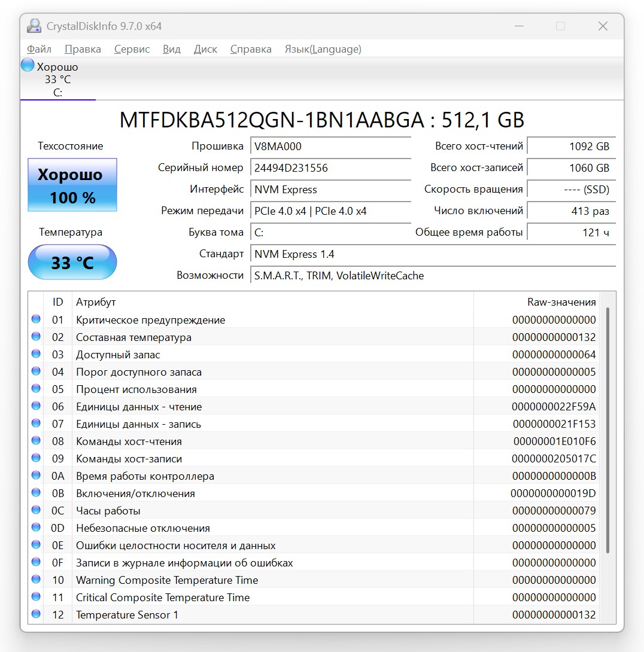The width and height of the screenshot is (644, 652).
Task: Click the 33 °C temperature button
Action: (72, 262)
